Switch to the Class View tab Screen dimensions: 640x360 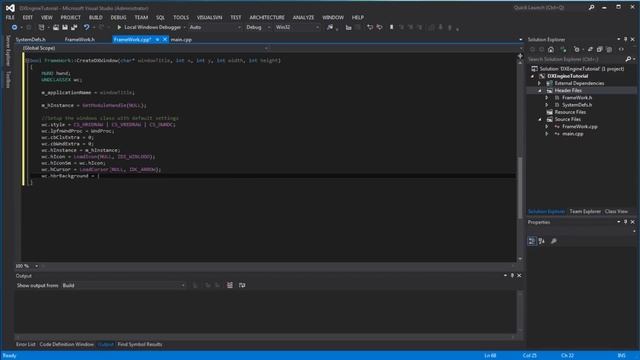(x=616, y=211)
